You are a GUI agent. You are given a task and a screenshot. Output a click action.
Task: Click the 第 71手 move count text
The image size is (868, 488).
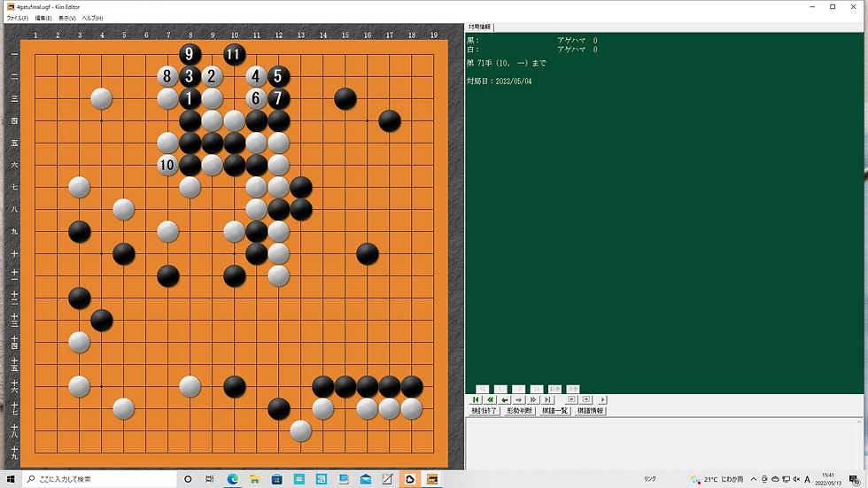pos(479,64)
